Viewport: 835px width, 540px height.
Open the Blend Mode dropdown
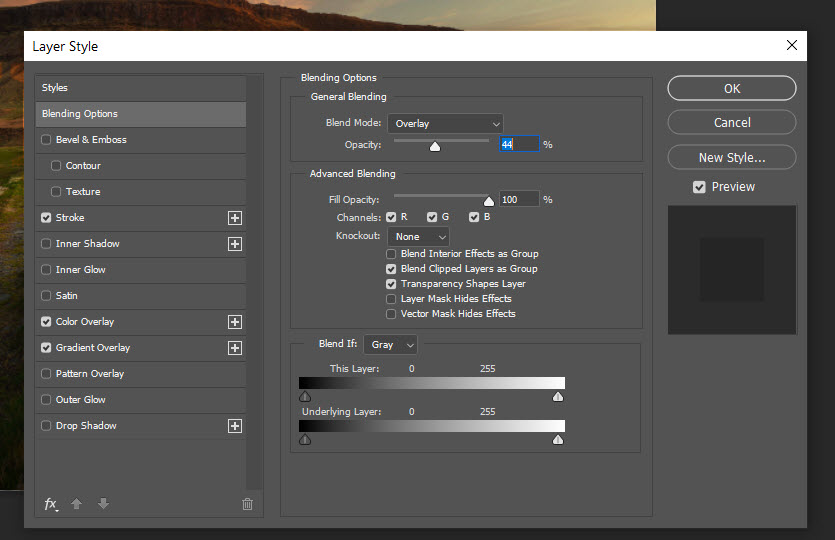[x=445, y=124]
